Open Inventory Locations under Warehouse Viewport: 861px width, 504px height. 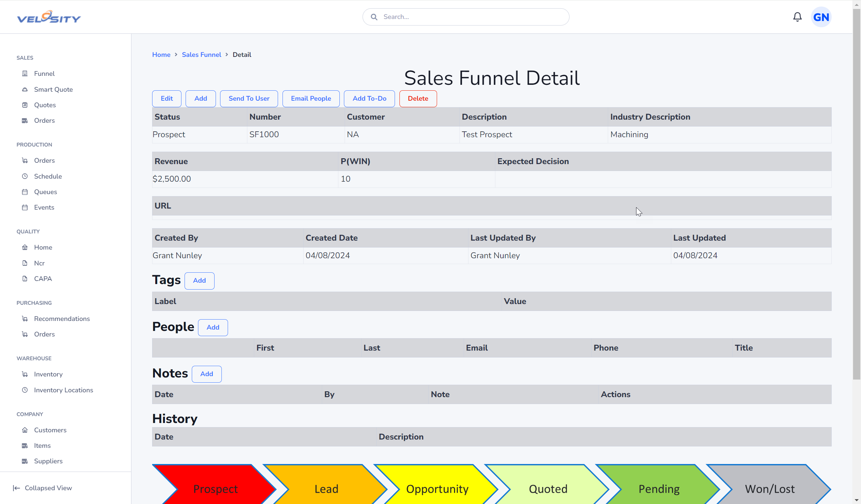[x=63, y=390]
